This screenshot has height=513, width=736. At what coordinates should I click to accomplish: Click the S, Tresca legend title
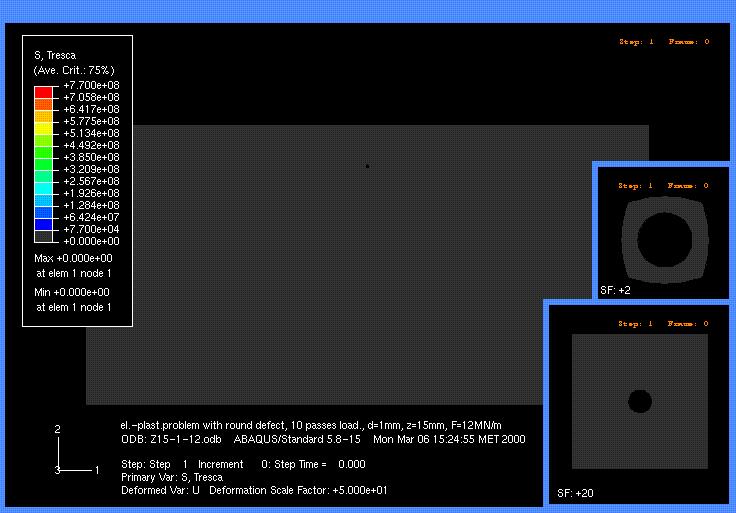[x=55, y=55]
